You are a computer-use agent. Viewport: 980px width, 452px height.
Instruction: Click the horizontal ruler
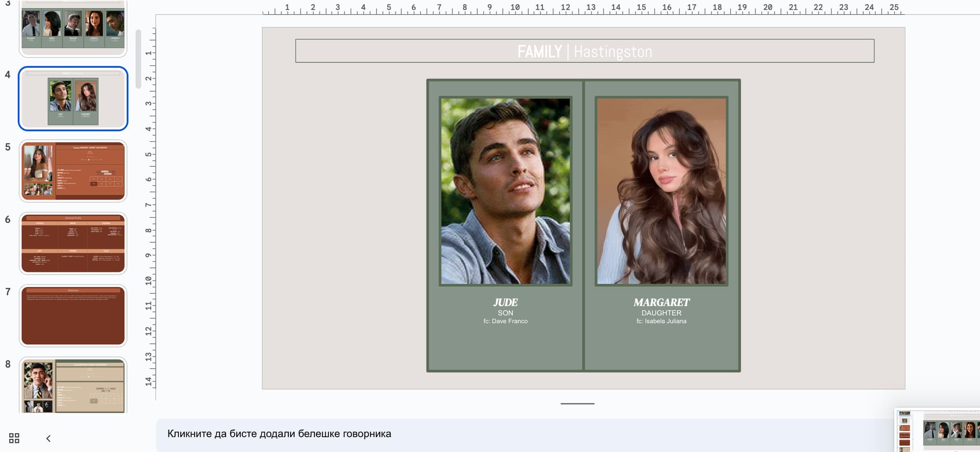(583, 8)
